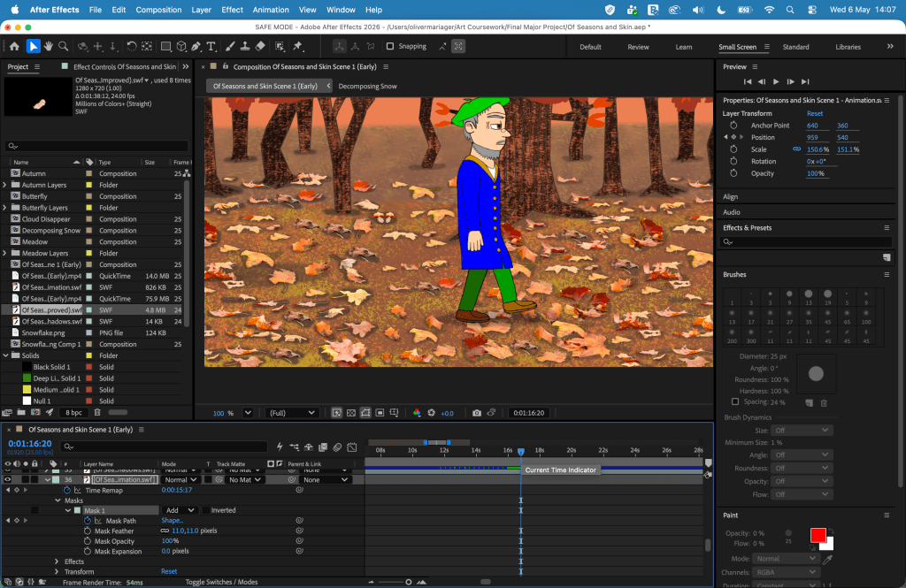Screen dimensions: 906x588
Task: Toggle Mask Feather stopwatch
Action: (x=88, y=531)
